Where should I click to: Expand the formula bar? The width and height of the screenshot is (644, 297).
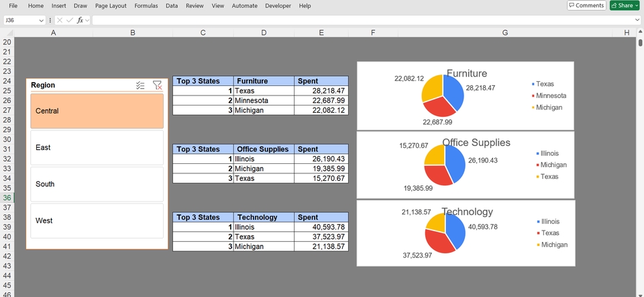pyautogui.click(x=637, y=19)
